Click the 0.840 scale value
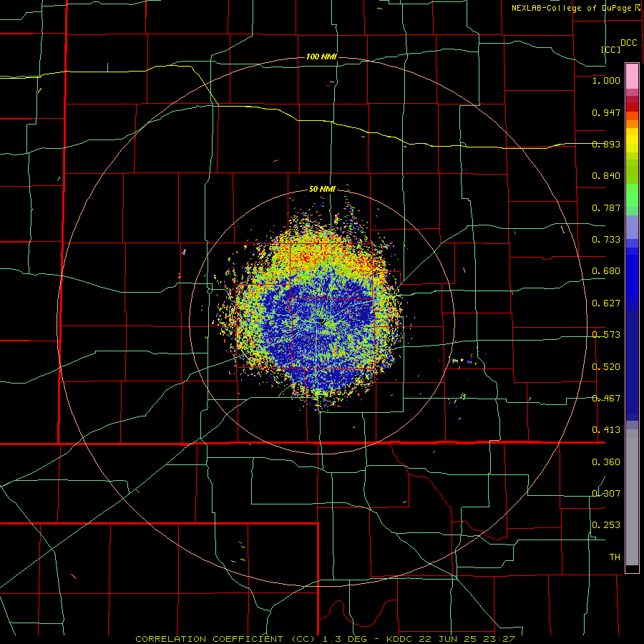Screen dimensions: 644x644 (x=606, y=176)
